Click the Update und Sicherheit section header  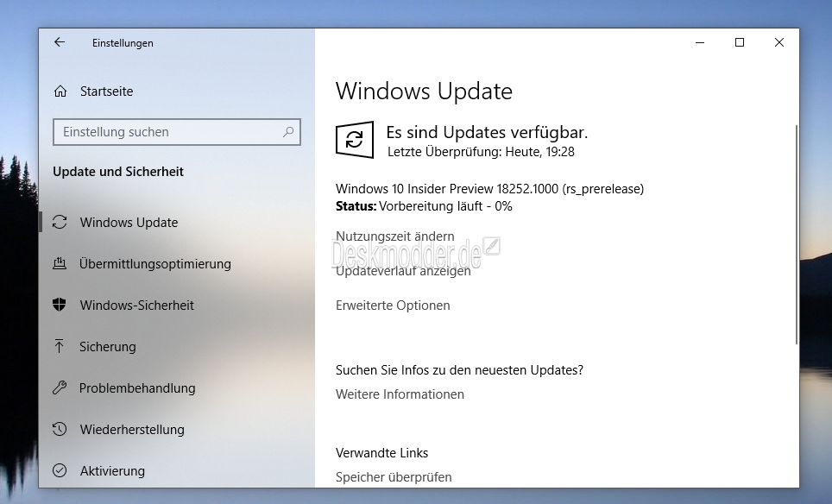117,172
